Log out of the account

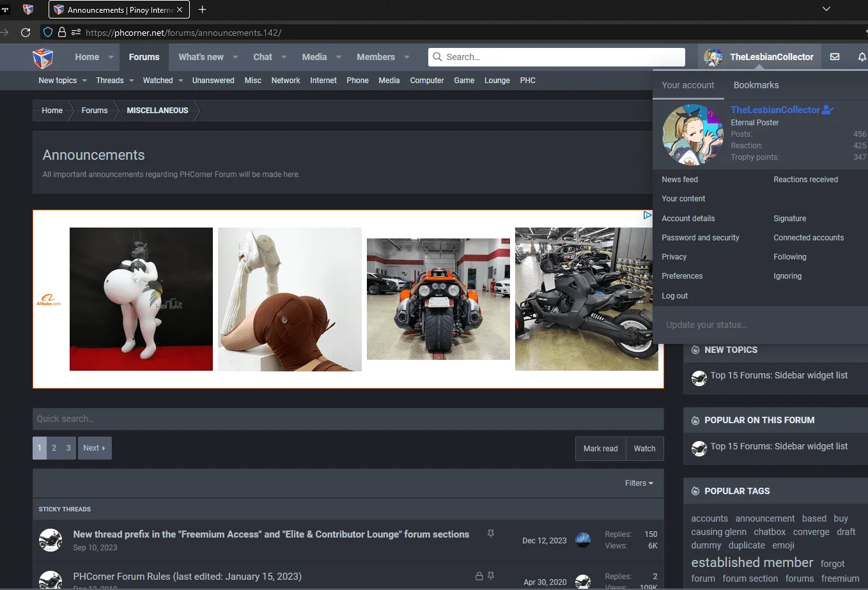pos(675,296)
